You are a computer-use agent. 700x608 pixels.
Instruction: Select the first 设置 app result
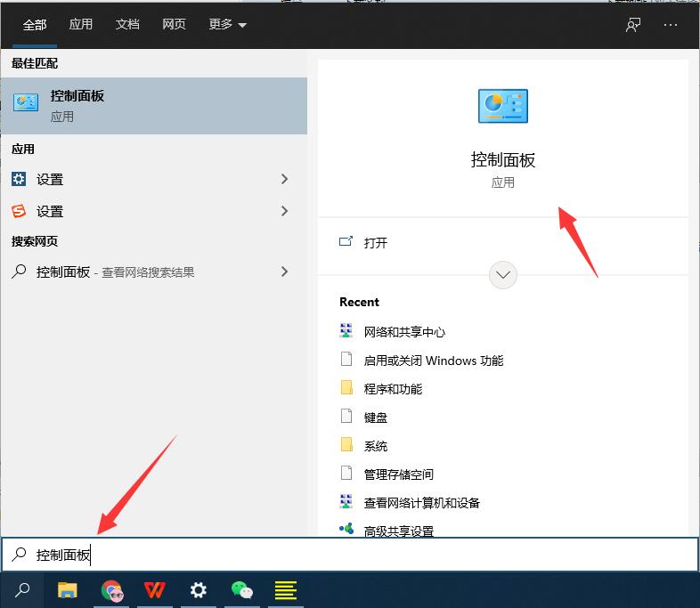(x=154, y=179)
